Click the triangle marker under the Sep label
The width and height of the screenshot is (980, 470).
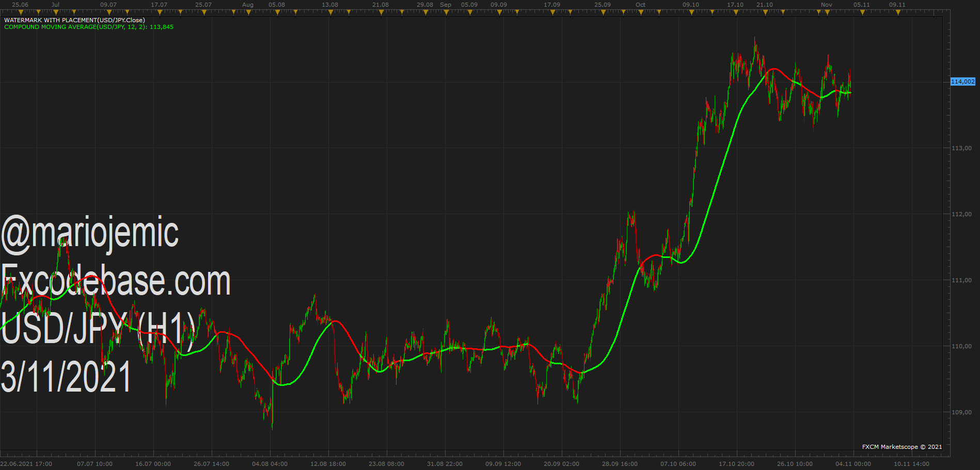446,12
